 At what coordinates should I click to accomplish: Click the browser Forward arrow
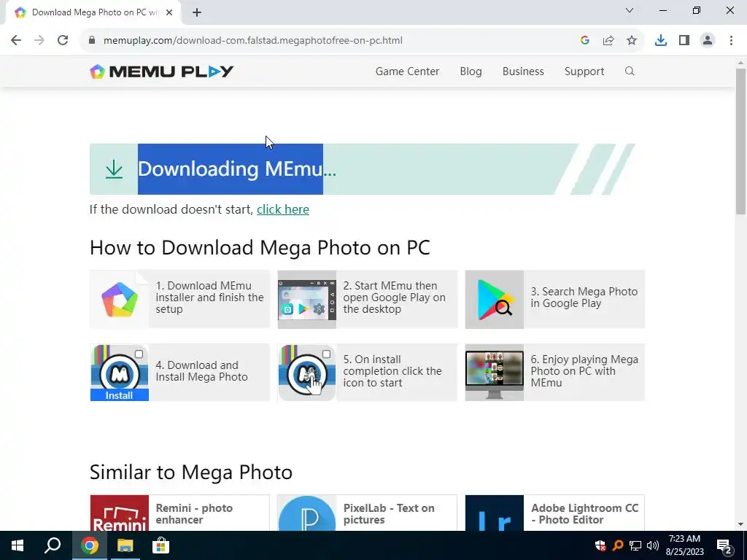[x=39, y=40]
